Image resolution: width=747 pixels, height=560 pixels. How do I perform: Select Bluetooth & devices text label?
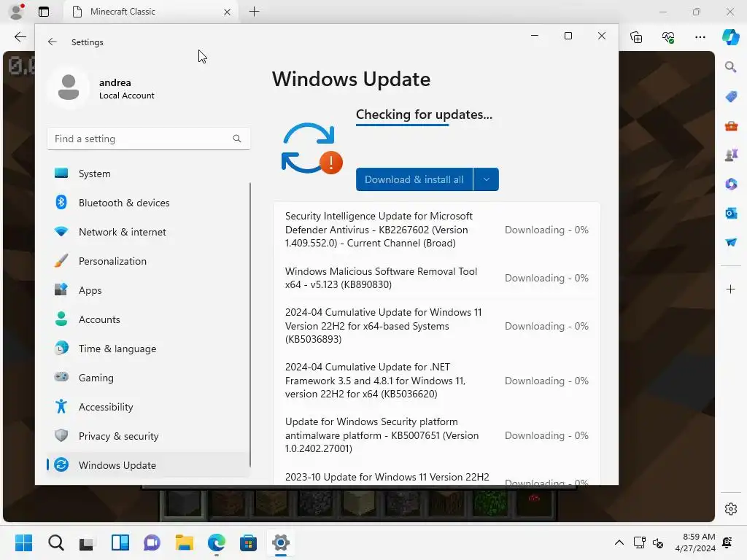[124, 203]
